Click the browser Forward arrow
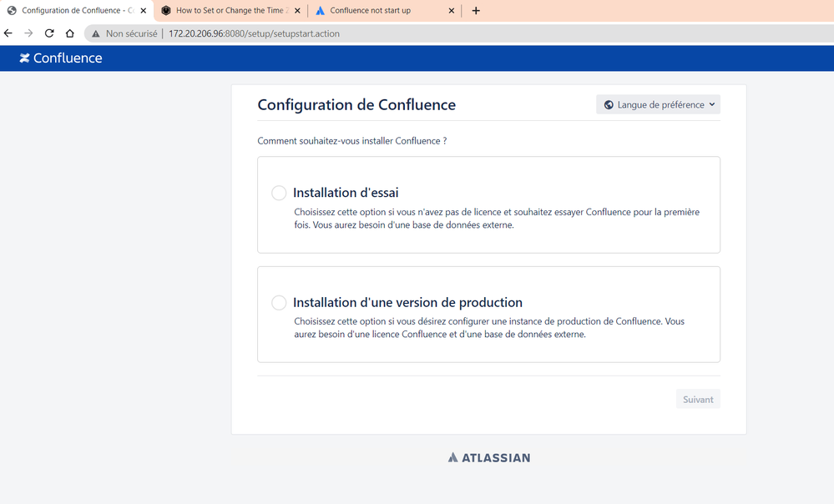 (28, 33)
